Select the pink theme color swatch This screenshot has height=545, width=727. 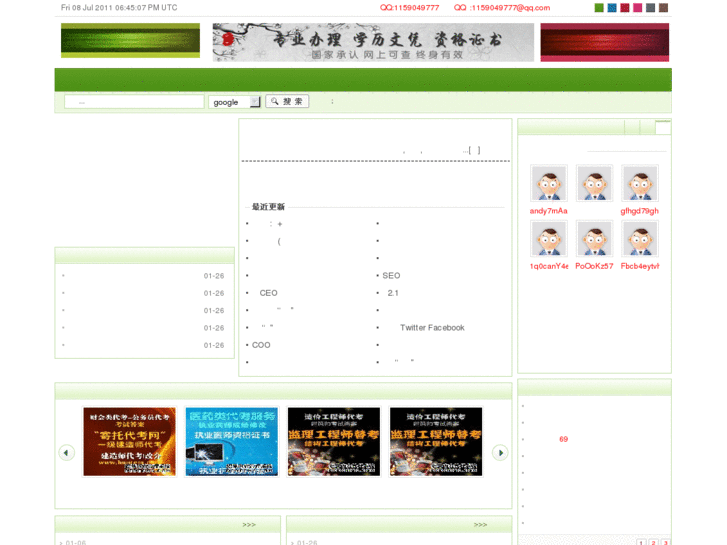[x=638, y=7]
